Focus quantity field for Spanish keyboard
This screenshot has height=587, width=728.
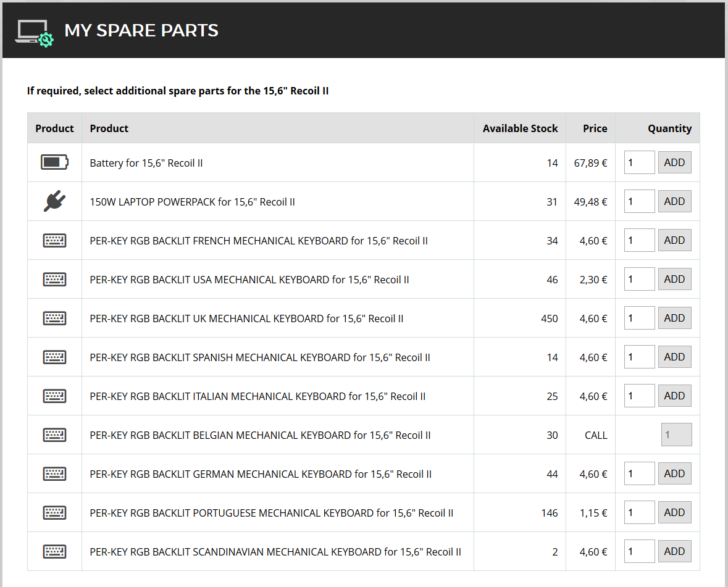[639, 357]
